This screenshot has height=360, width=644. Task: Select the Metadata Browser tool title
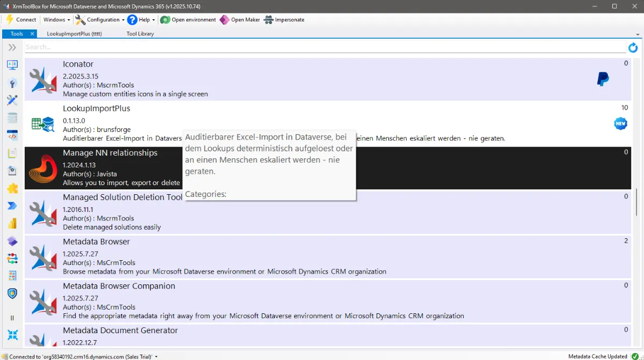tap(97, 241)
